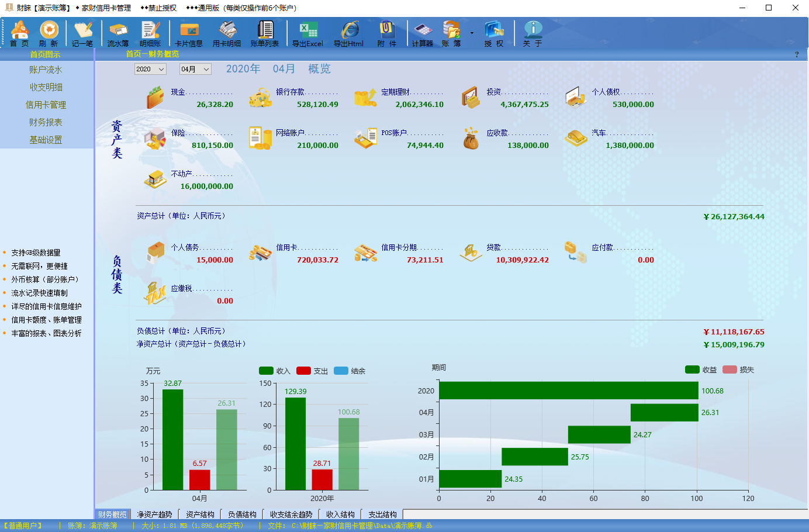This screenshot has width=809, height=532.
Task: Switch to the 收入结构 tab
Action: coord(340,514)
